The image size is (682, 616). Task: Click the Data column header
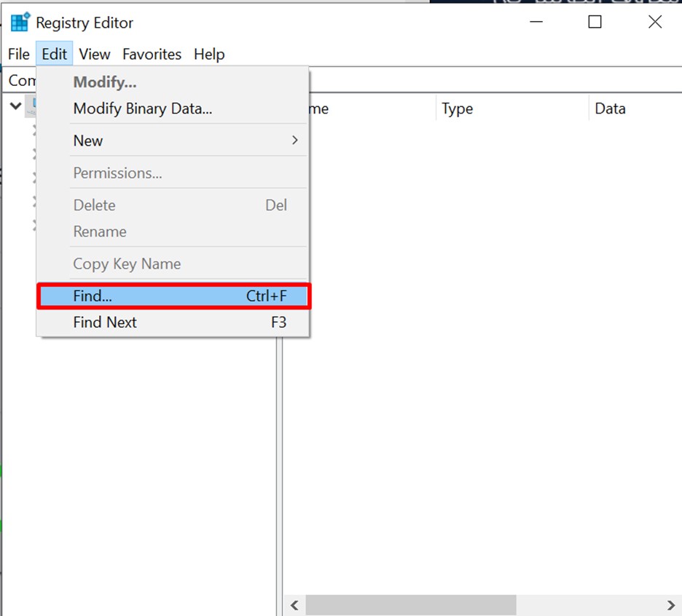(x=610, y=109)
